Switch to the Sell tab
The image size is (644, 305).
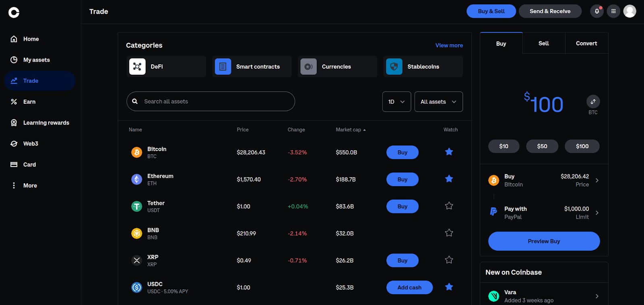[x=544, y=43]
